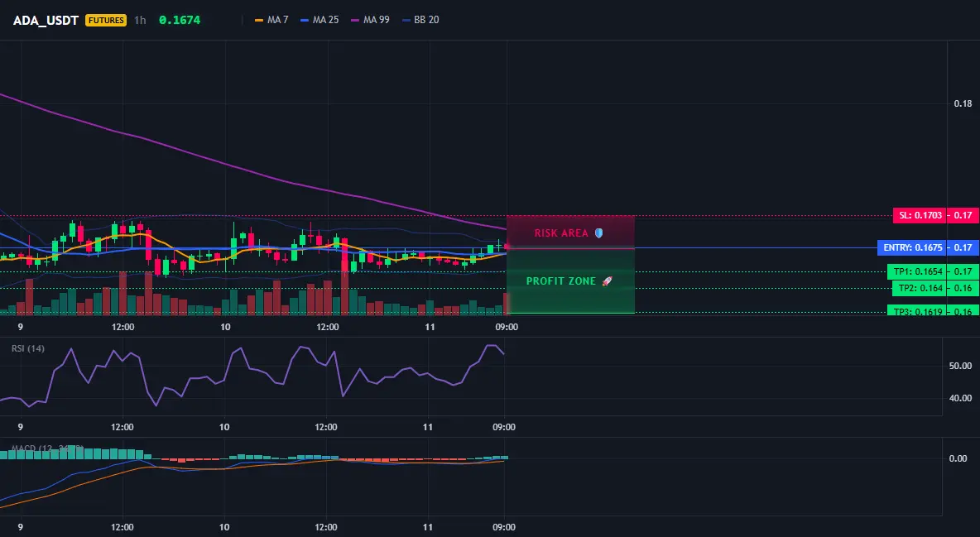Click the 0.17 axis tag beside ENTRY

point(963,247)
